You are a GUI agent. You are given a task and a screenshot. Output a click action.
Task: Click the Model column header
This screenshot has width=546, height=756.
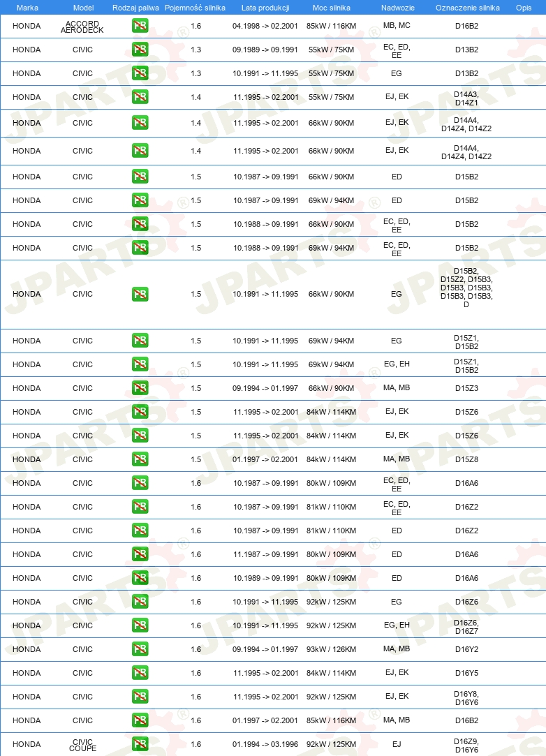pyautogui.click(x=83, y=8)
